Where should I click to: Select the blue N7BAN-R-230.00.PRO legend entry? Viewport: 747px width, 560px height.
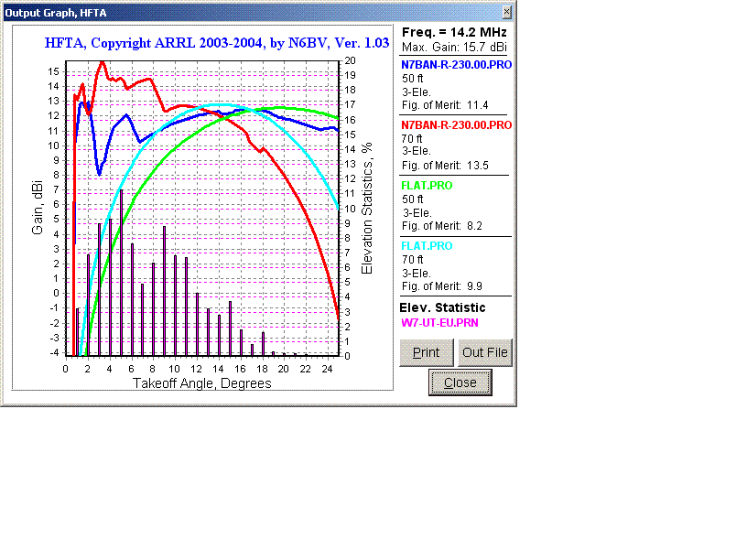pos(456,65)
